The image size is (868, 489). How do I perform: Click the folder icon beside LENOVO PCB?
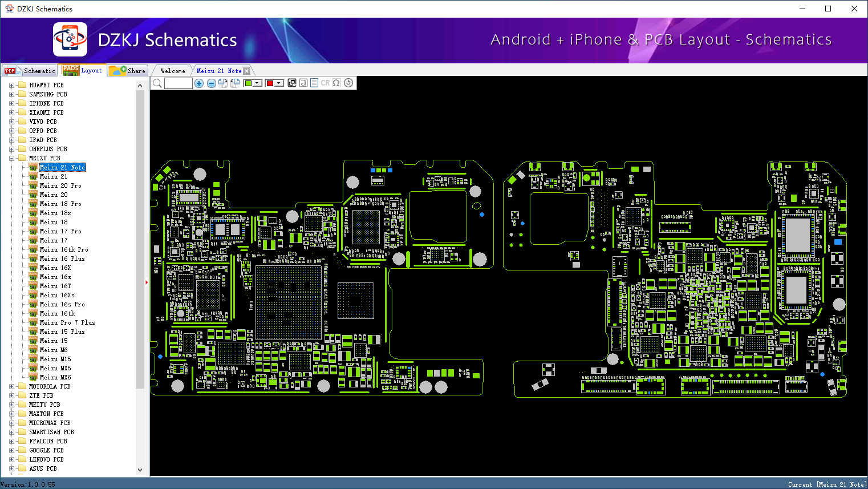22,459
